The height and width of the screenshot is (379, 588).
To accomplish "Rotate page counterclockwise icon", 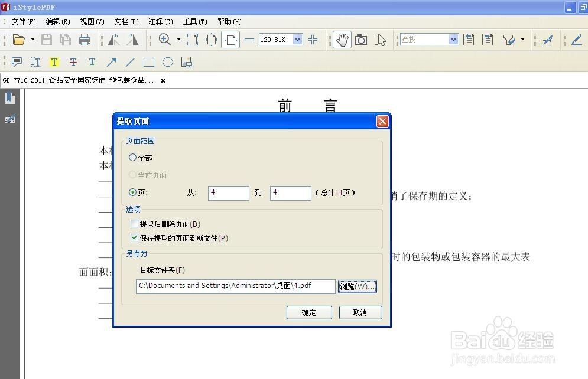I will point(113,40).
